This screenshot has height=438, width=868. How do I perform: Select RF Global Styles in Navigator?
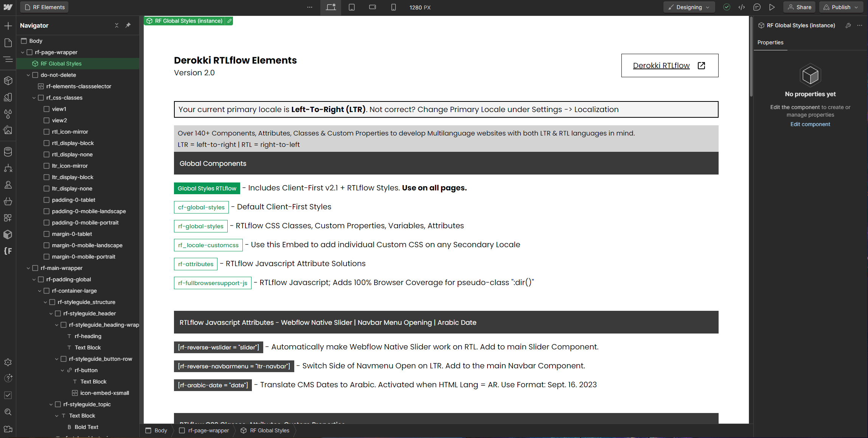(x=78, y=64)
